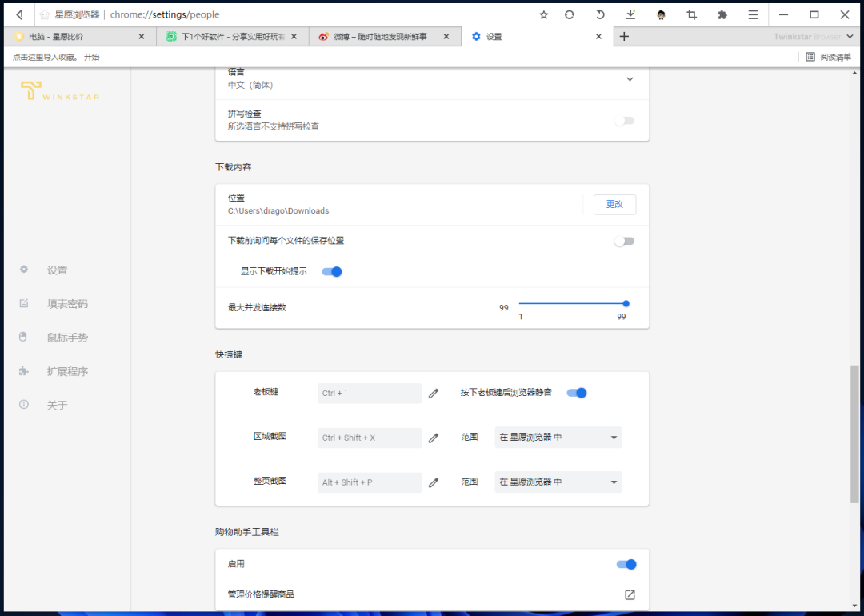Enable asking download location before each download
This screenshot has height=616, width=864.
[623, 240]
